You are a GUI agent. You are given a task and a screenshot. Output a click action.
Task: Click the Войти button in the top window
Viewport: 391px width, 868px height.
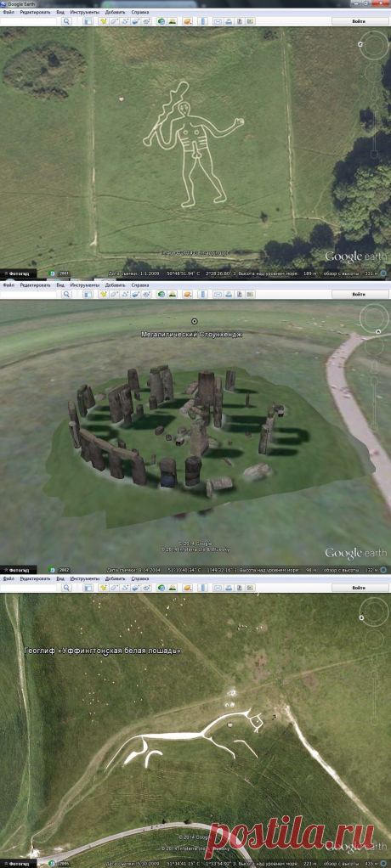(x=359, y=21)
